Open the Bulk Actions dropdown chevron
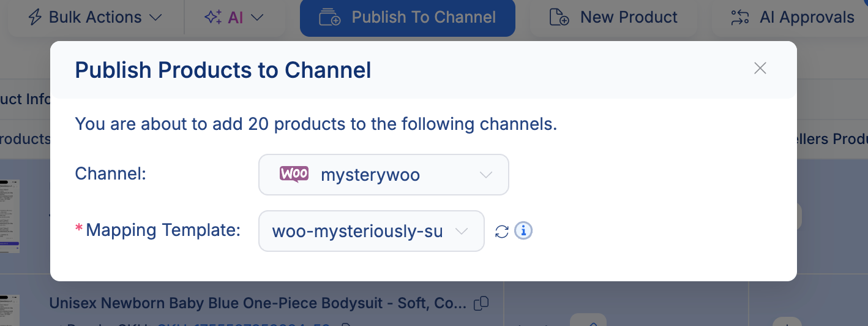The image size is (868, 326). click(x=155, y=17)
